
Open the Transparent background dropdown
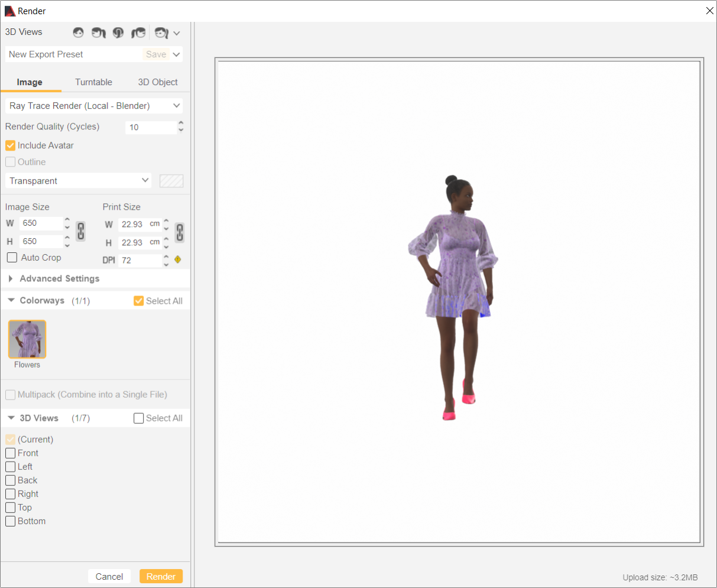(x=78, y=181)
